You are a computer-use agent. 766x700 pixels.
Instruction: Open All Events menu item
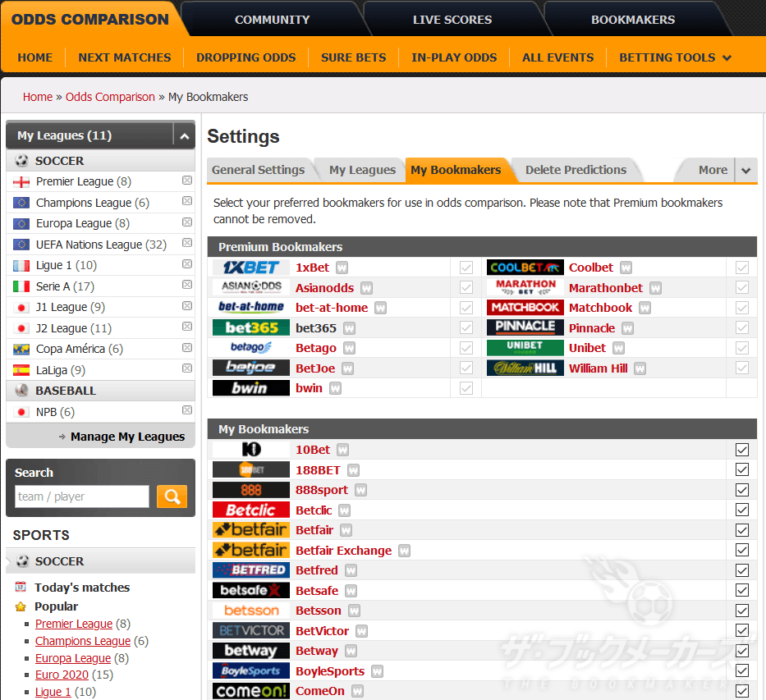coord(558,57)
